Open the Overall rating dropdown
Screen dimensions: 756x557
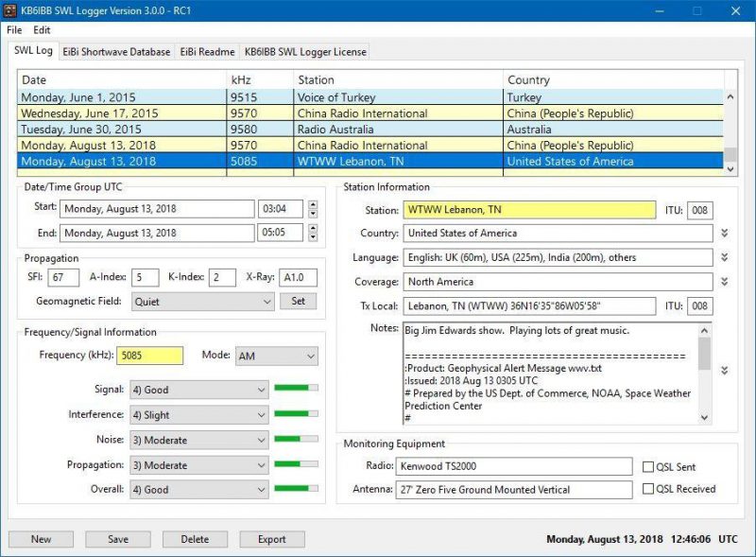(199, 490)
